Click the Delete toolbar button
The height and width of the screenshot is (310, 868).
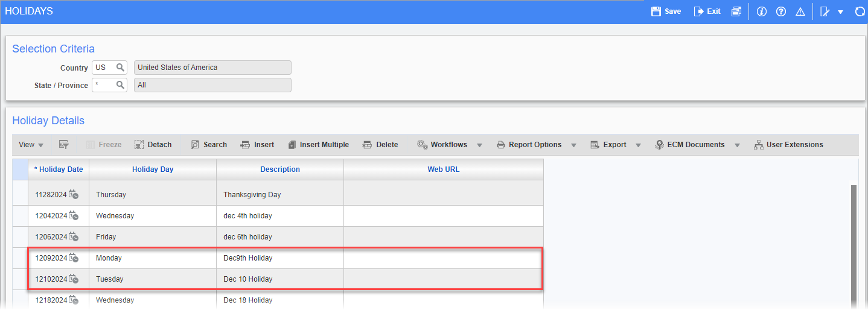pyautogui.click(x=380, y=145)
